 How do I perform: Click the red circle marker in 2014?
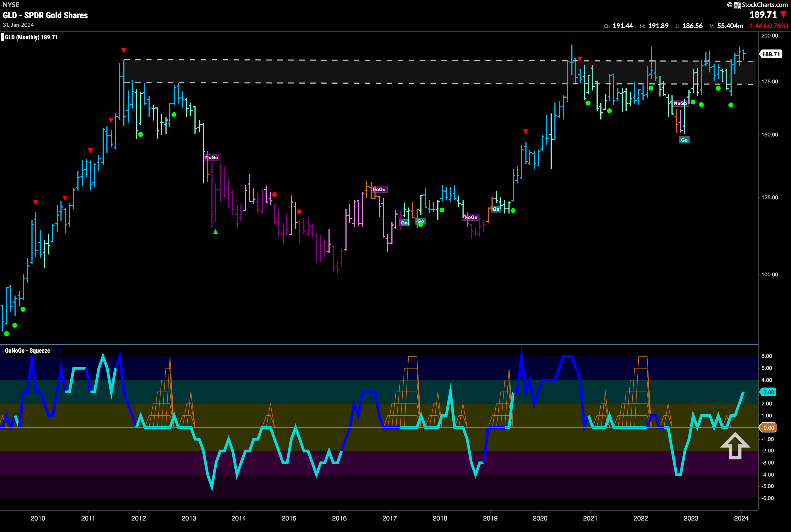275,194
